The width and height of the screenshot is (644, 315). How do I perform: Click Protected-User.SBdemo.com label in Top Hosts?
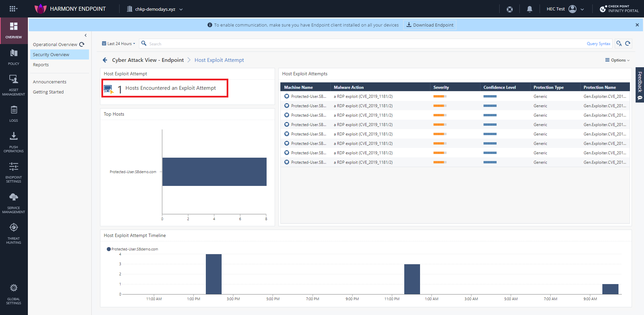coord(133,172)
